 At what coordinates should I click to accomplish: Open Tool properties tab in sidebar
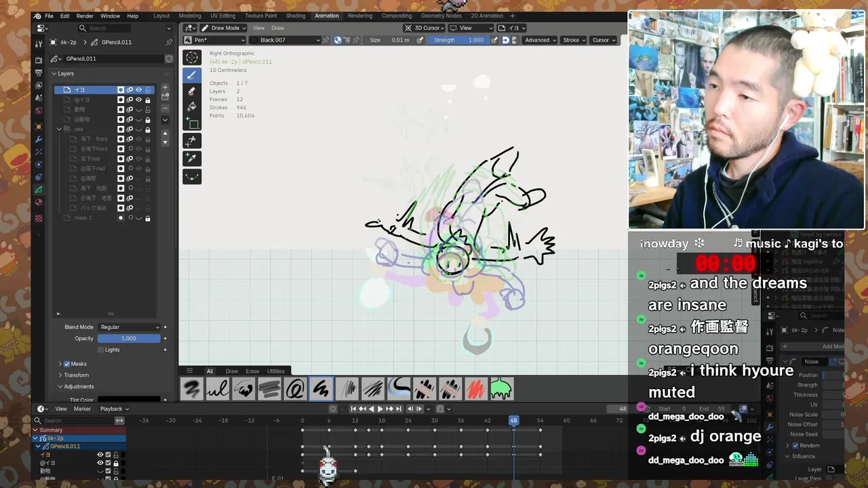(39, 43)
